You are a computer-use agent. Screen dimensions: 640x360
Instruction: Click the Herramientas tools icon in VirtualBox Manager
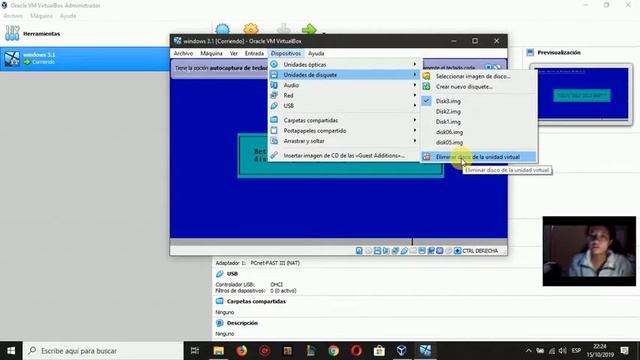(12, 33)
